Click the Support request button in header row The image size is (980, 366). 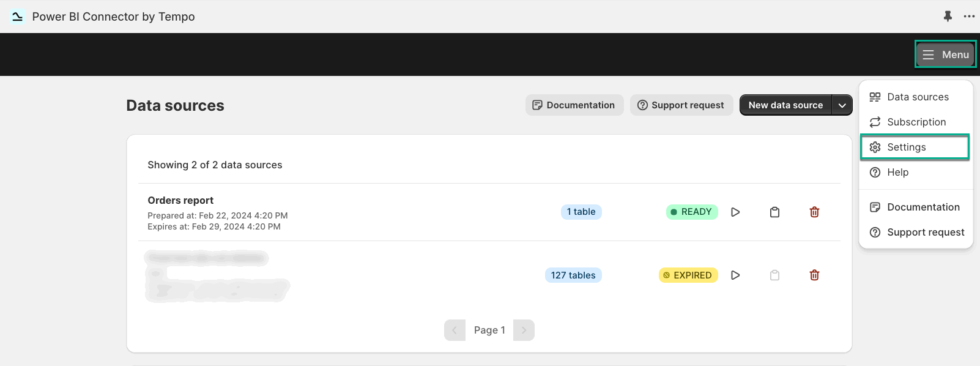pos(681,105)
